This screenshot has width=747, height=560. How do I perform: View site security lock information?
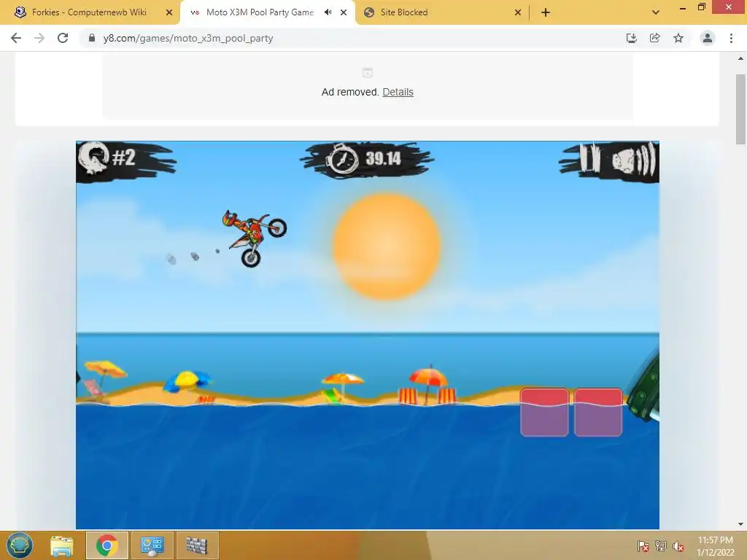click(x=92, y=38)
